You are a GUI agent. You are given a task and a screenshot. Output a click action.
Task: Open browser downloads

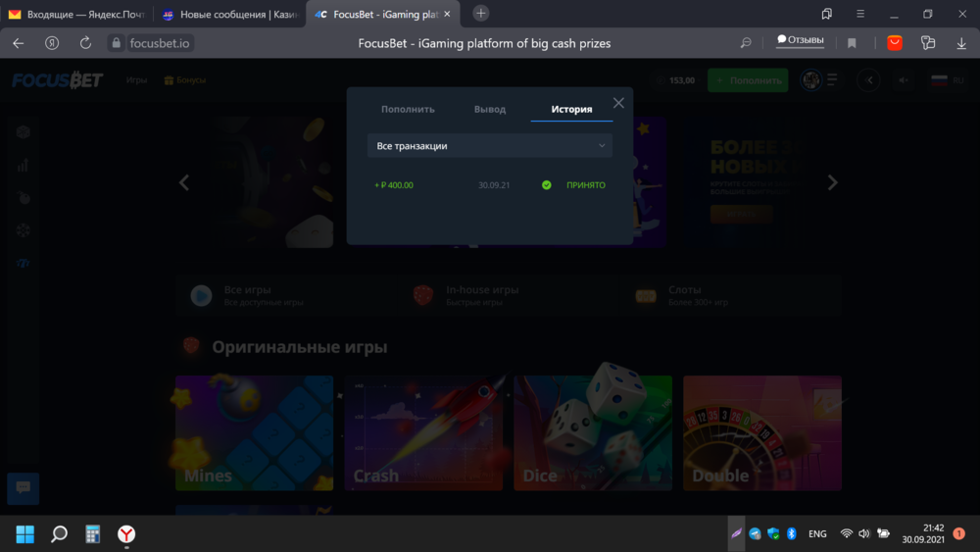961,43
